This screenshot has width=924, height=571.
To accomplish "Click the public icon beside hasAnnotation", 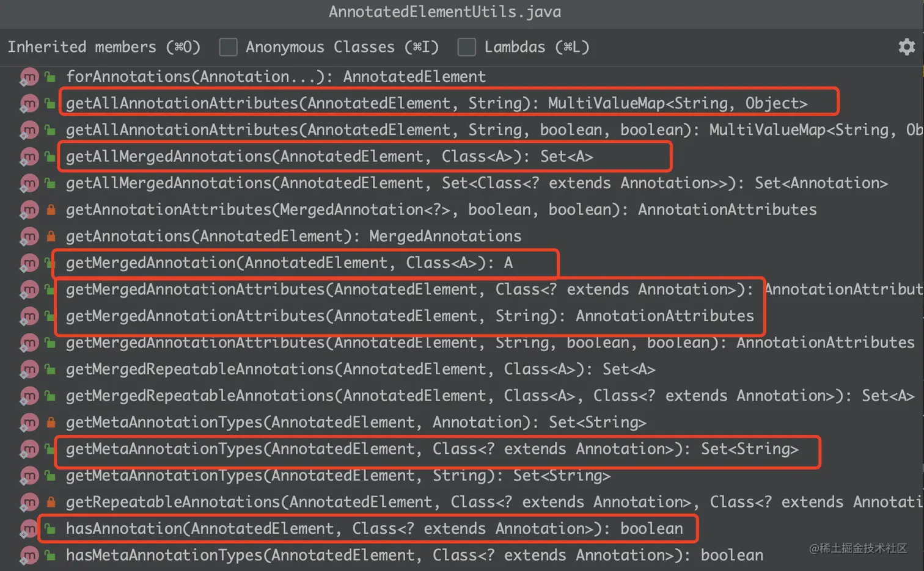I will pos(51,528).
